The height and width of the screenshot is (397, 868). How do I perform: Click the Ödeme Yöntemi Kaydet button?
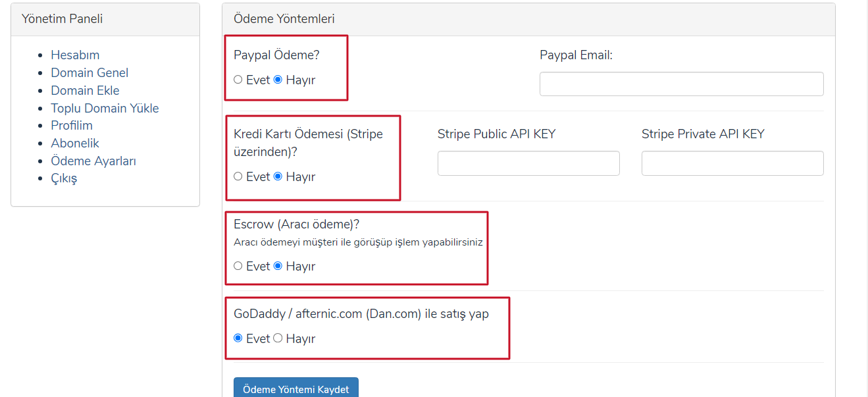click(x=296, y=388)
